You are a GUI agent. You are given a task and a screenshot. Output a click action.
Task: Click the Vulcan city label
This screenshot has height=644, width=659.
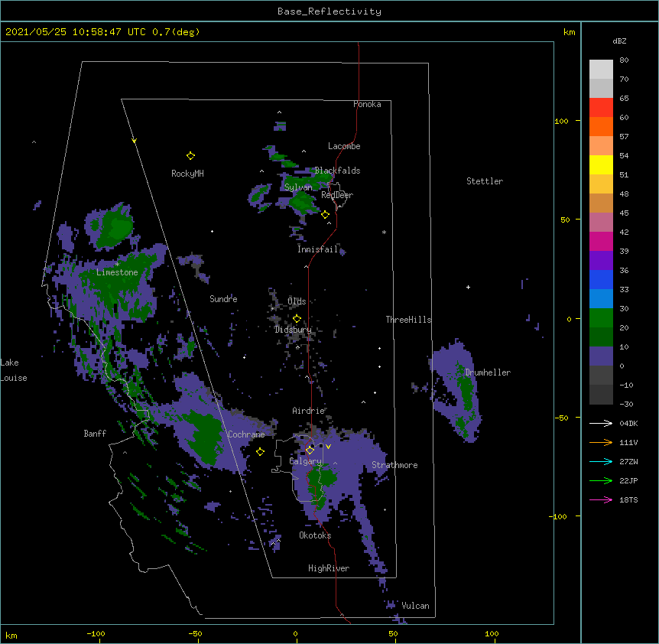tap(415, 606)
